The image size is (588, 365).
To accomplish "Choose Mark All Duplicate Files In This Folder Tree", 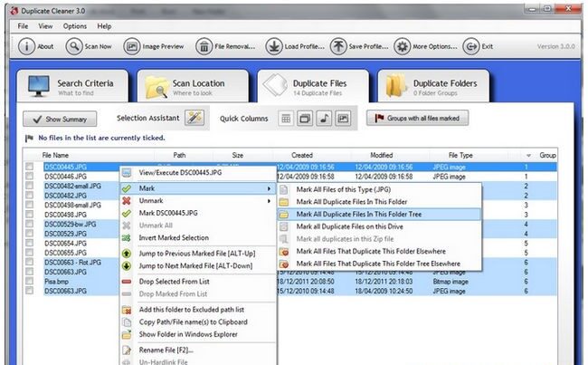I will [x=379, y=215].
